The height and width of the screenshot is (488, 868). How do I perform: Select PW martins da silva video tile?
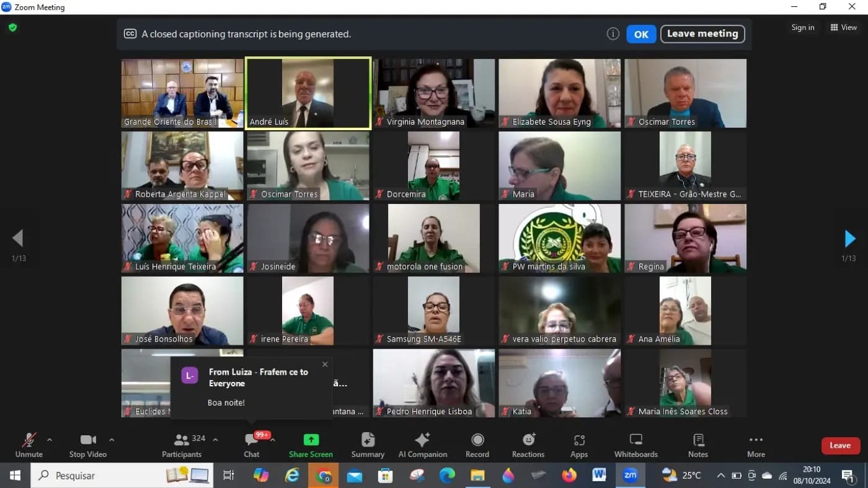click(560, 238)
